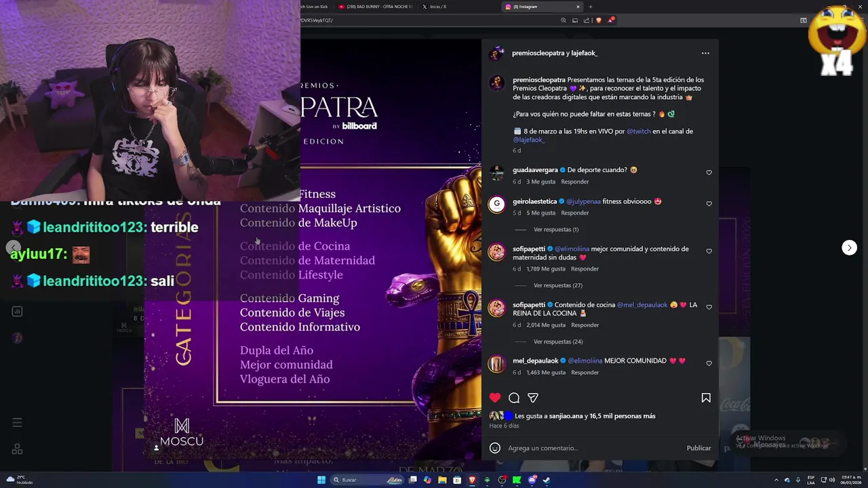Like sofipapetti's maternidad comment heart

tap(709, 251)
